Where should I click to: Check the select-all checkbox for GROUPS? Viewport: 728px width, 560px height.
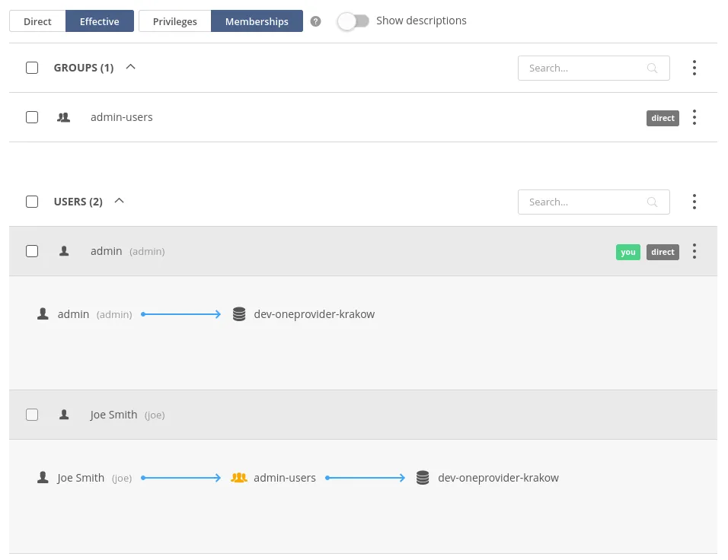pyautogui.click(x=31, y=68)
